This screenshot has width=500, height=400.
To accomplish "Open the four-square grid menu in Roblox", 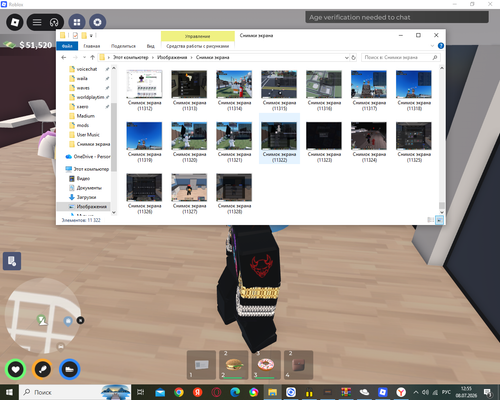I will coord(77,22).
